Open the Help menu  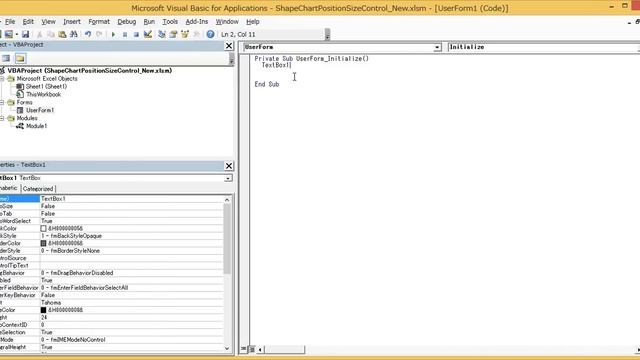(x=253, y=22)
